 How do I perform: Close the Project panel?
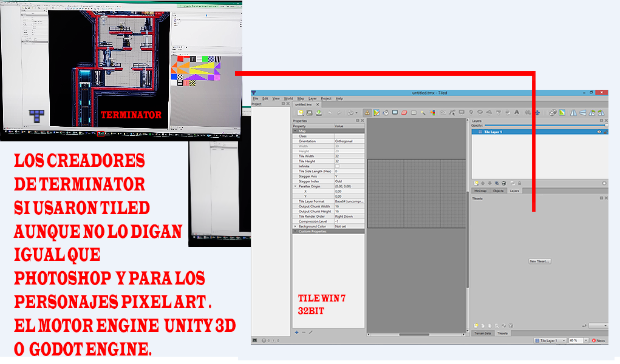pyautogui.click(x=288, y=104)
